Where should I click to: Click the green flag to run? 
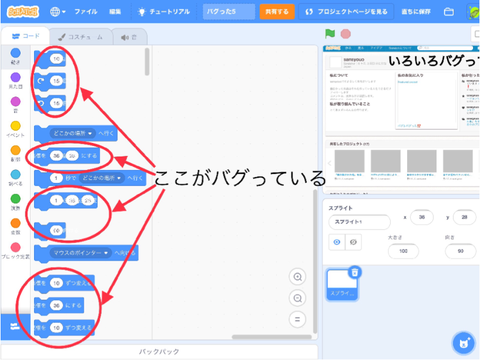330,34
